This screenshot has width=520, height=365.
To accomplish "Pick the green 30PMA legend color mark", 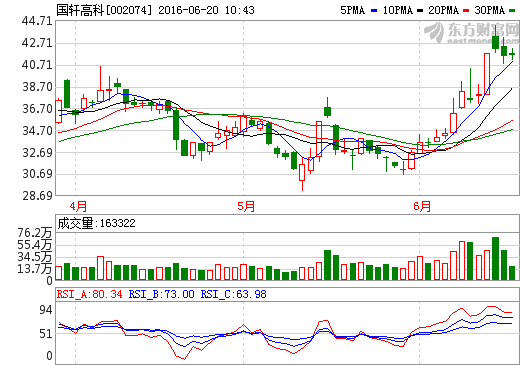I will (512, 11).
